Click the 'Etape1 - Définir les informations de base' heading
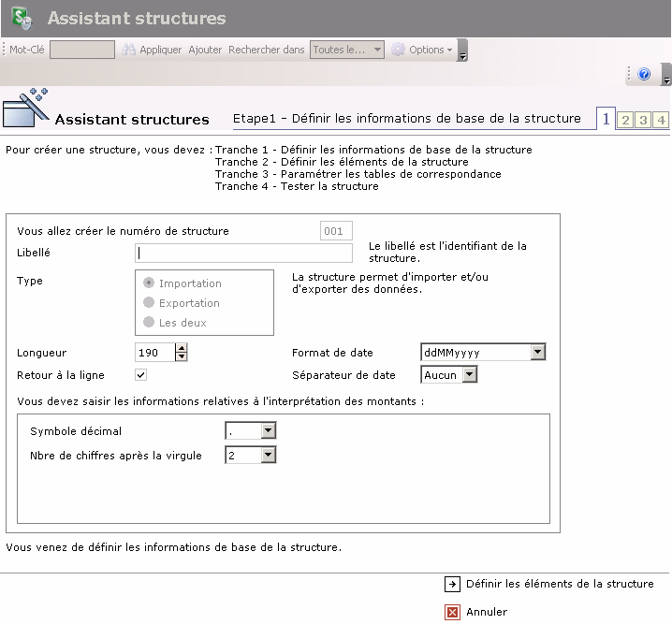The width and height of the screenshot is (672, 624). [x=407, y=119]
